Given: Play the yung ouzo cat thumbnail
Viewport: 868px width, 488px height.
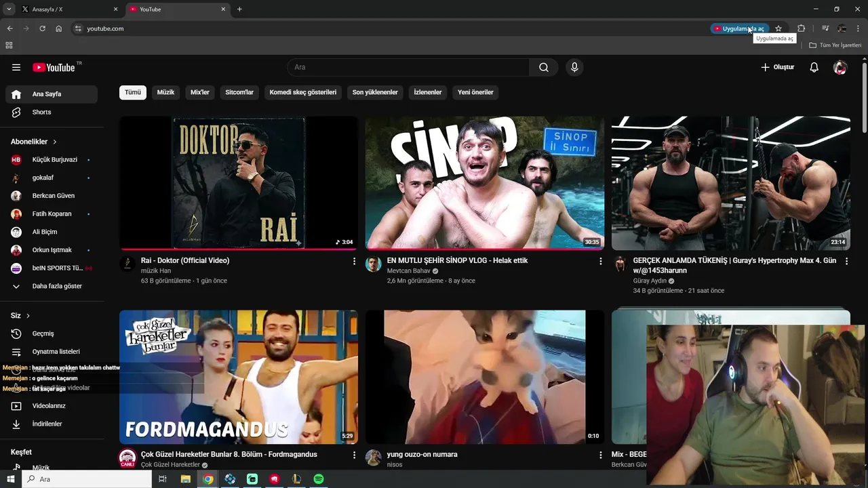Looking at the screenshot, I should (485, 377).
